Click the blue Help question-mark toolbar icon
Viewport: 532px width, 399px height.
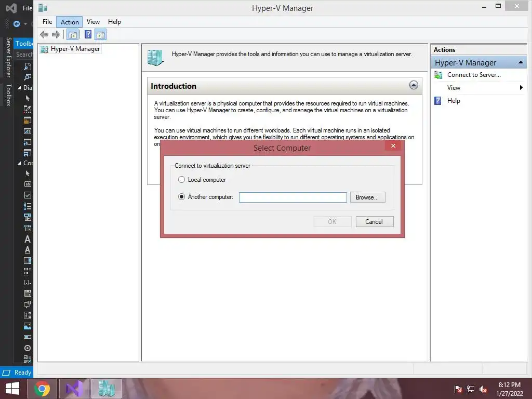[88, 34]
